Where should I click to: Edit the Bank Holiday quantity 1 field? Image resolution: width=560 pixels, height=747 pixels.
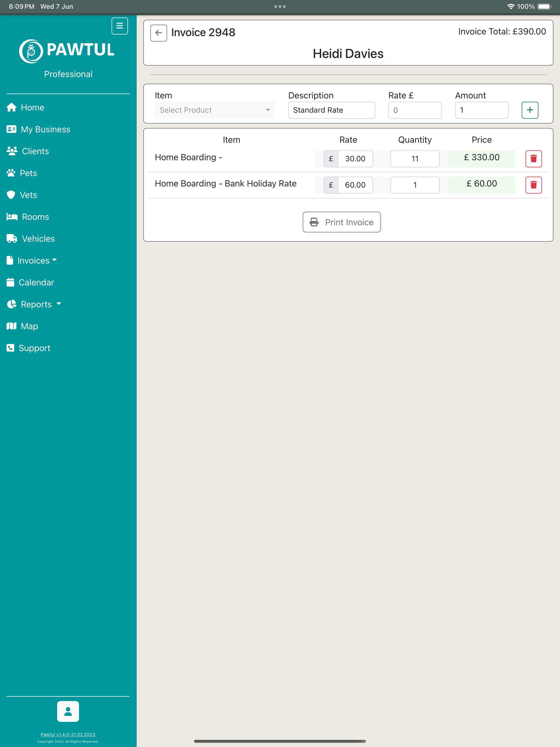[415, 185]
